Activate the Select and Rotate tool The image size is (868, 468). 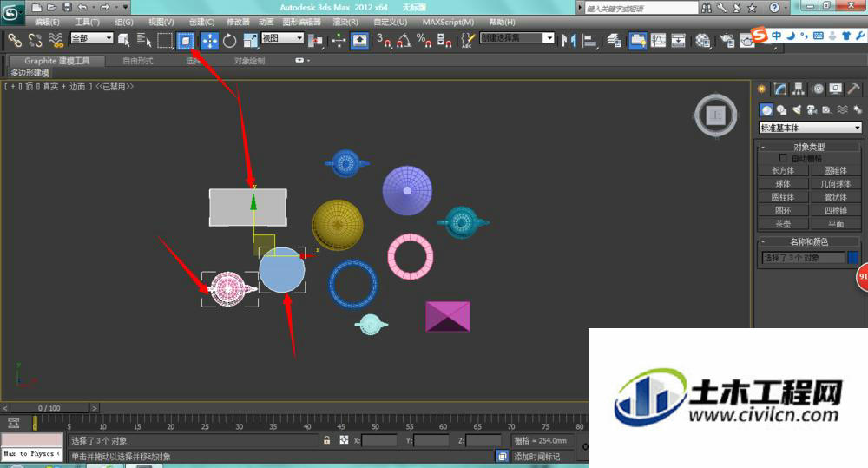click(230, 41)
